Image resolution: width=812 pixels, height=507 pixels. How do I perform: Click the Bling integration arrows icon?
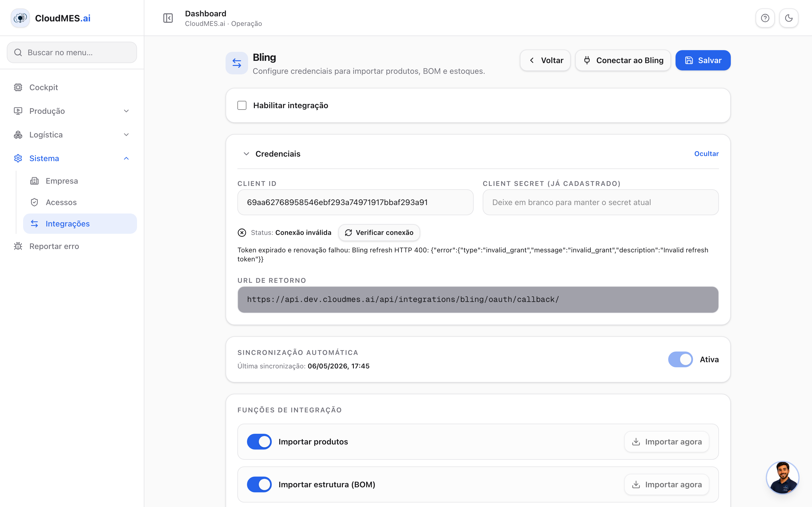[x=237, y=63]
